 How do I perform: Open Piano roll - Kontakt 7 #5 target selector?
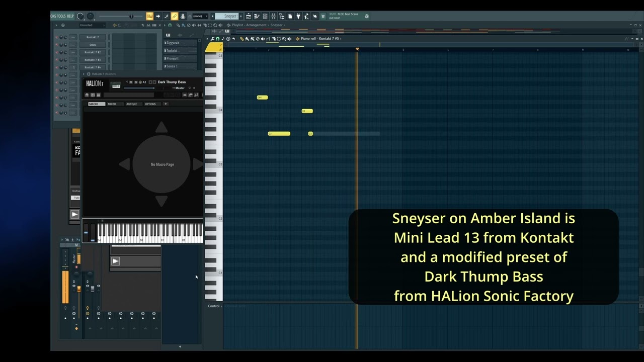(x=320, y=39)
